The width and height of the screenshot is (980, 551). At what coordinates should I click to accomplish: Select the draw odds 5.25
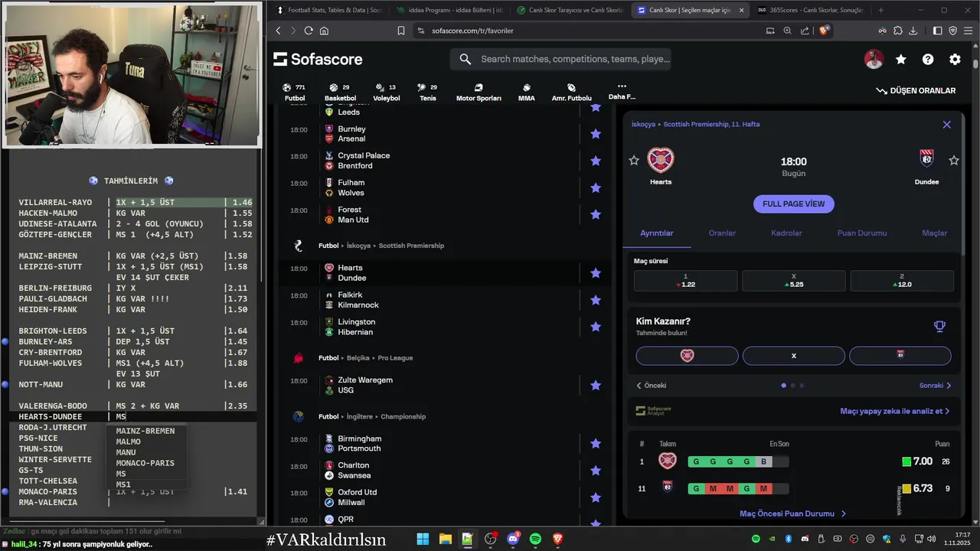[793, 281]
